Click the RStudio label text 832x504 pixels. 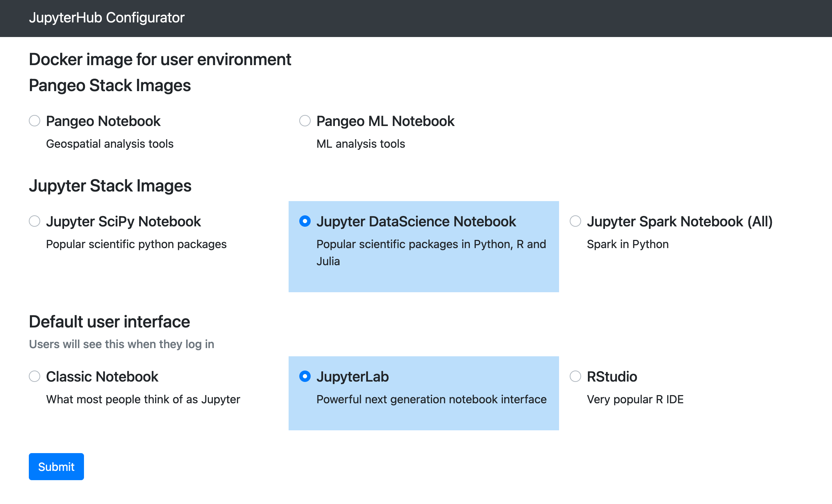[x=612, y=377]
